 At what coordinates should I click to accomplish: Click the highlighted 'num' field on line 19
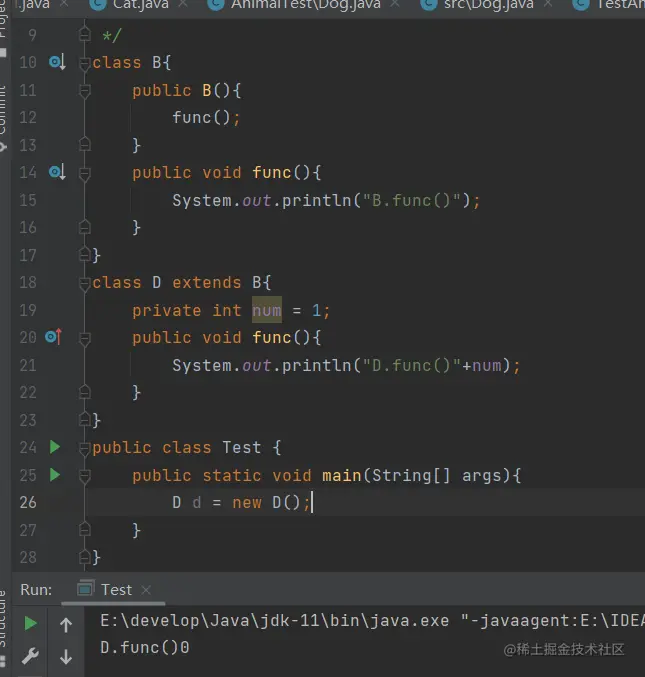[x=267, y=310]
